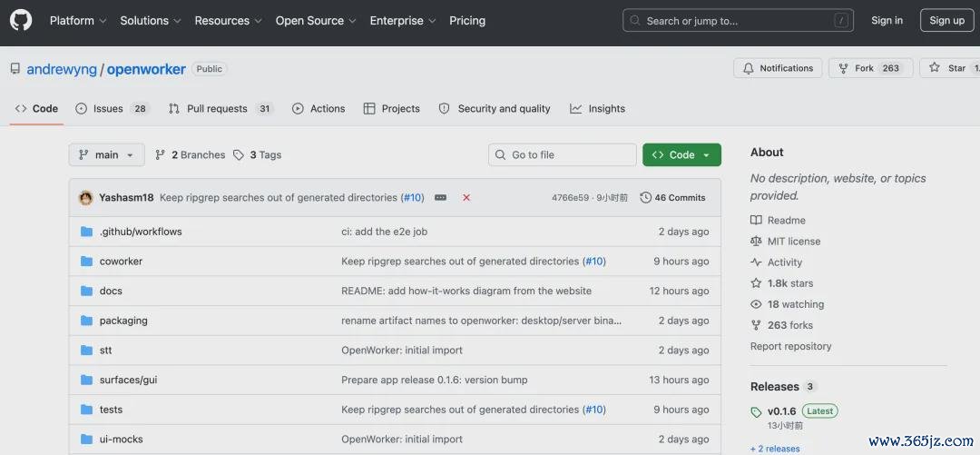Click the Fork button
The image size is (980, 455).
tap(870, 68)
